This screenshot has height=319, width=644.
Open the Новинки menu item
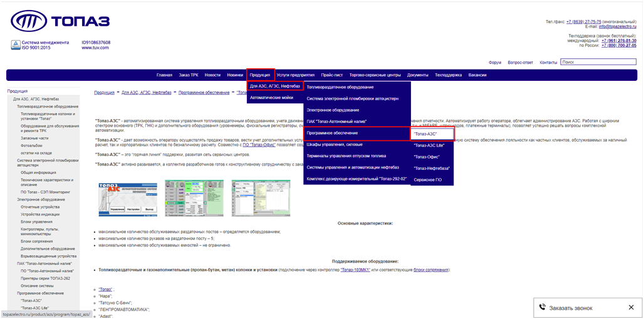[235, 75]
